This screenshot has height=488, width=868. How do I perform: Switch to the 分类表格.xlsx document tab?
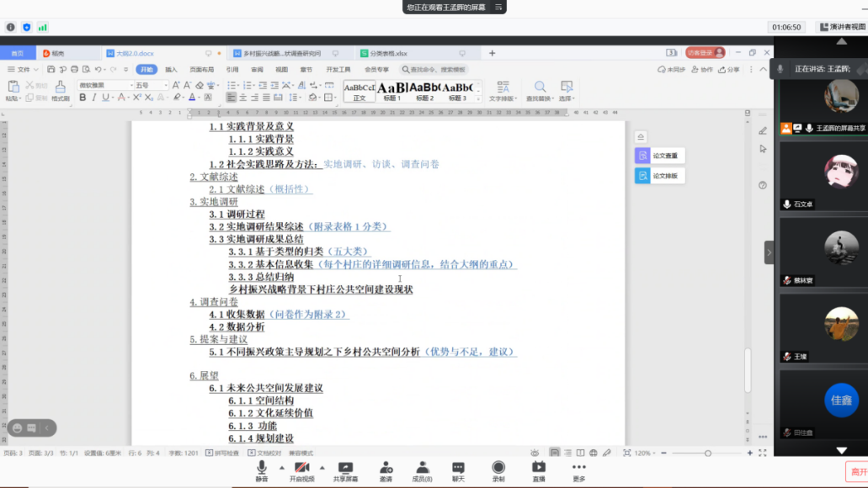pyautogui.click(x=387, y=53)
